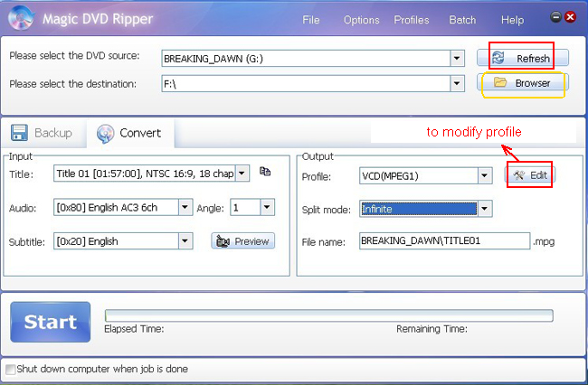Click the Magic DVD Ripper disc logo
This screenshot has height=385, width=588.
pos(21,17)
